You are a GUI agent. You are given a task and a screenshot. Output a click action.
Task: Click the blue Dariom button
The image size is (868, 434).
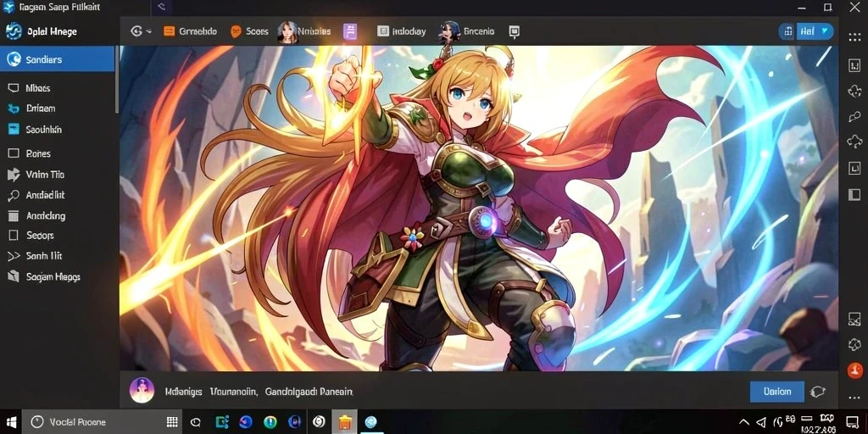pos(776,392)
